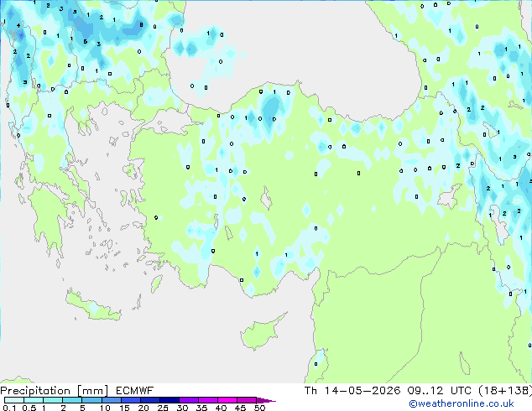The height and width of the screenshot is (411, 532).
Task: Pick the 45 to 50 mm legend swatch
Action: [x=247, y=400]
